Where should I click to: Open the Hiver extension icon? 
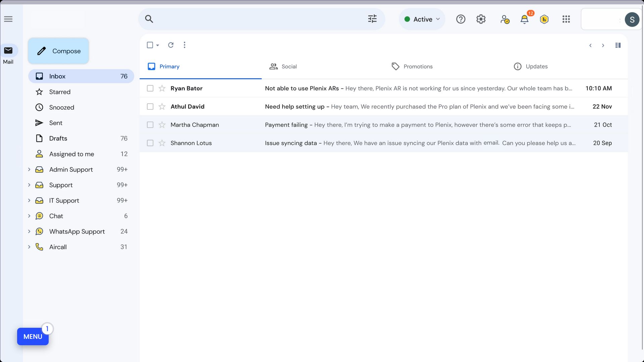[x=544, y=19]
